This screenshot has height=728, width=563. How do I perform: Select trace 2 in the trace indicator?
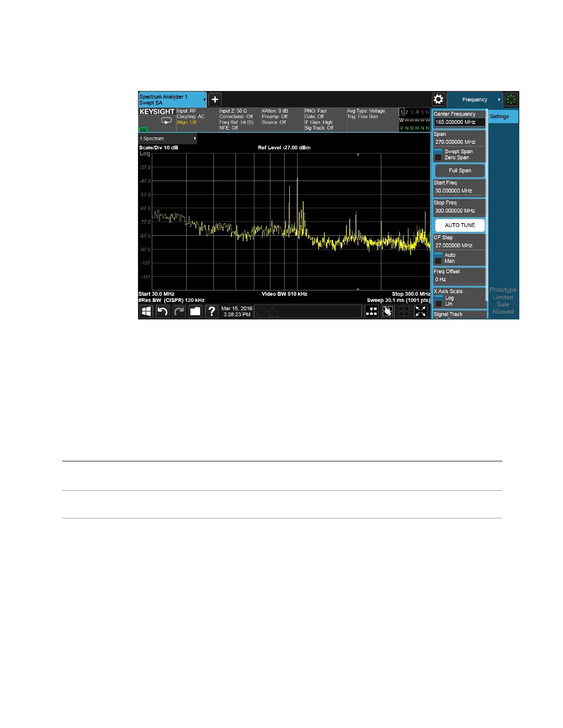407,112
